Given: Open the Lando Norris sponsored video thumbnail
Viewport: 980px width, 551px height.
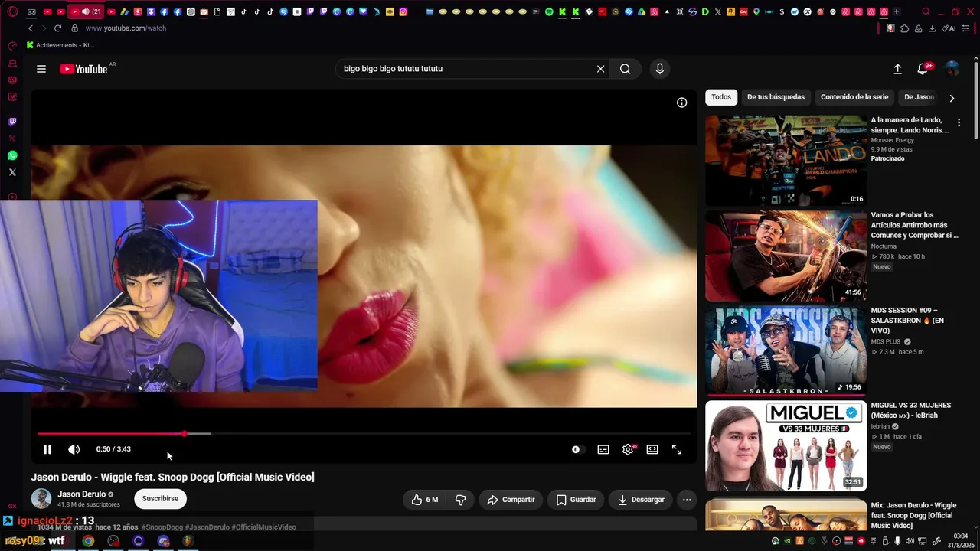Looking at the screenshot, I should click(x=786, y=161).
